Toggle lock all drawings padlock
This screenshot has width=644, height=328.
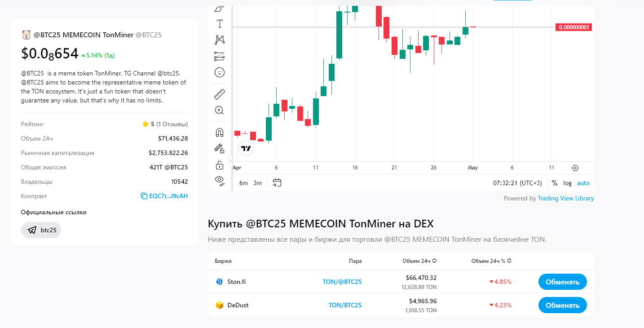pos(220,165)
